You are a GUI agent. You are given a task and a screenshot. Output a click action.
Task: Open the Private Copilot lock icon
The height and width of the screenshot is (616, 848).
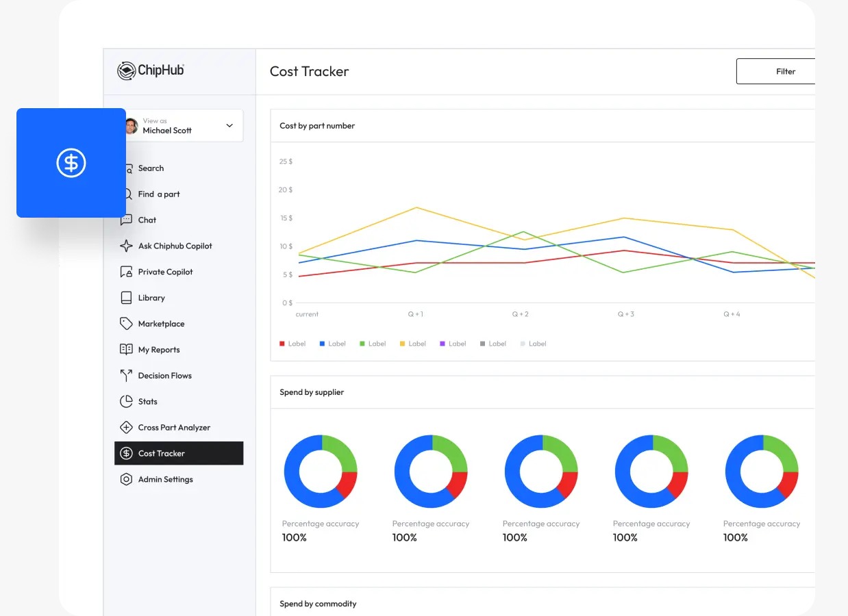[x=126, y=272]
